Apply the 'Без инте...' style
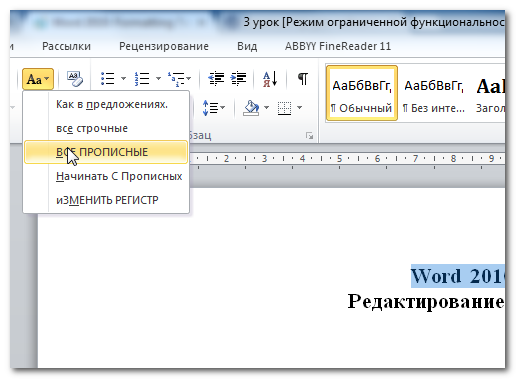Image resolution: width=516 pixels, height=379 pixels. coord(434,93)
